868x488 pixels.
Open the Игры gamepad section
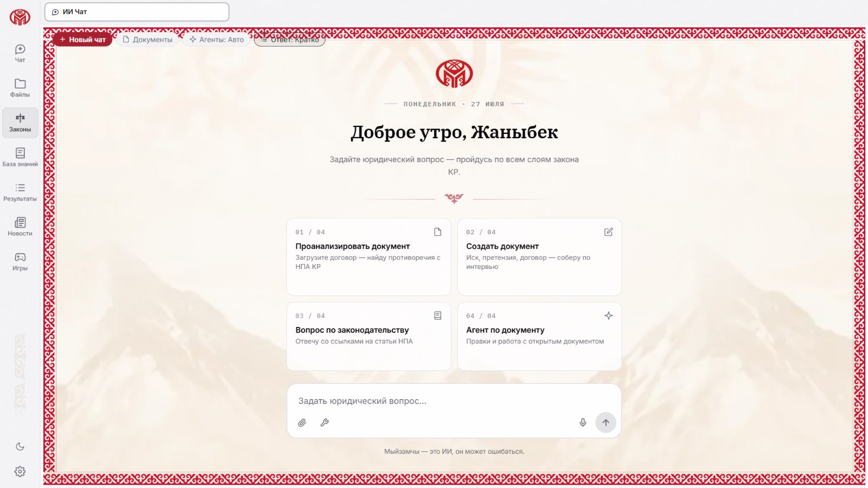[20, 261]
